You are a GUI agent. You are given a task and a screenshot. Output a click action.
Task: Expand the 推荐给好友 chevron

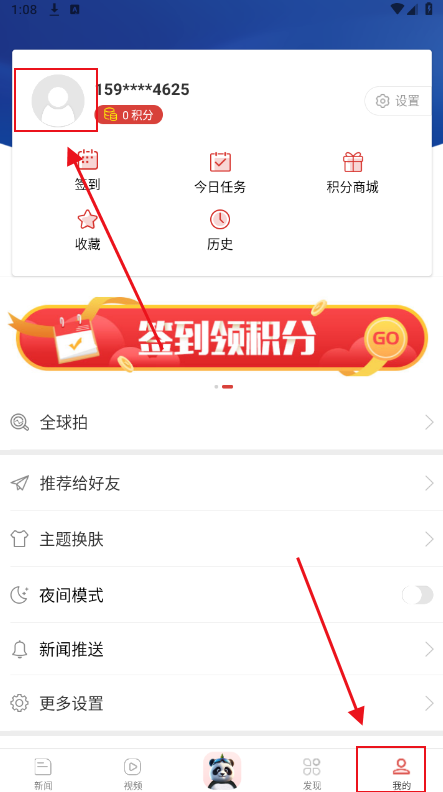(x=429, y=483)
